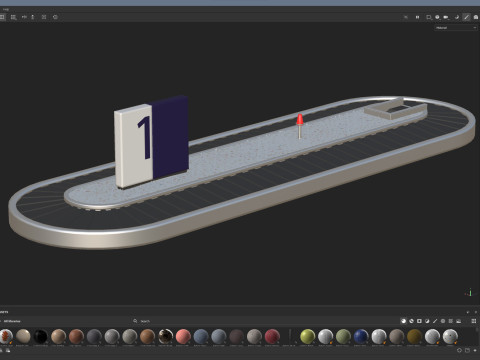The image size is (480, 360).
Task: Select the red fabric material sphere
Action: 272,336
